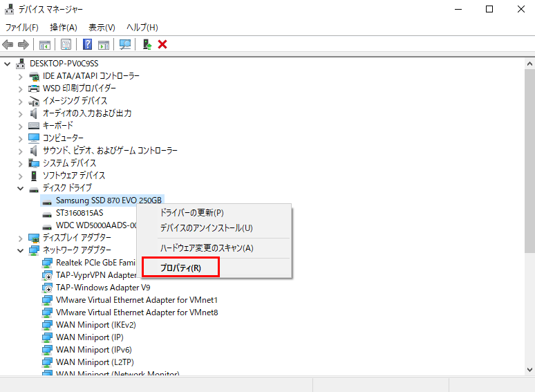Select WAN Miniport (IPv6)

point(94,350)
